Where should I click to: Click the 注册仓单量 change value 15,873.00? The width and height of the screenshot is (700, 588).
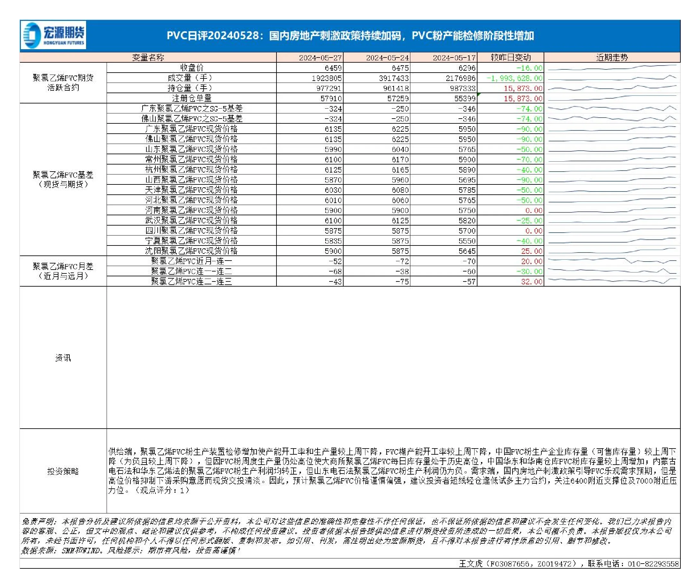pos(523,98)
